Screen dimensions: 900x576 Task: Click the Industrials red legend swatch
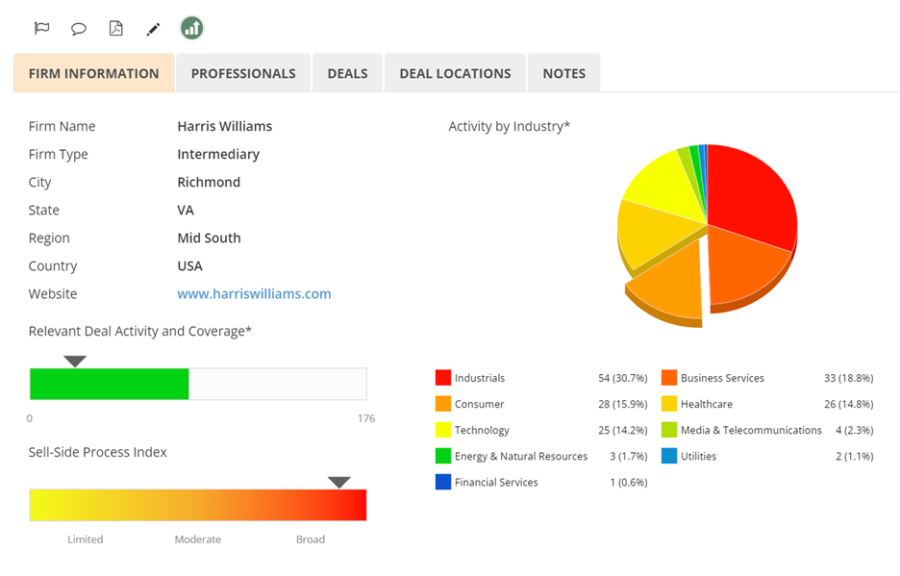click(443, 377)
